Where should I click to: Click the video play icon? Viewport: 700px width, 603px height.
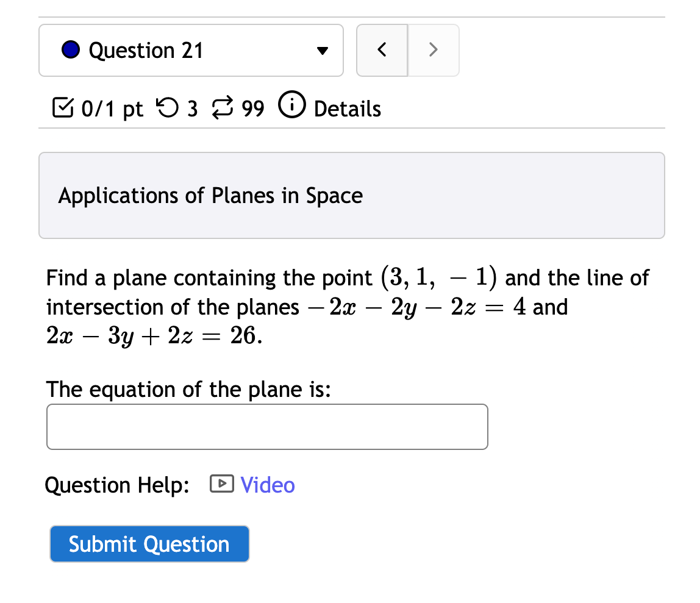(x=221, y=483)
